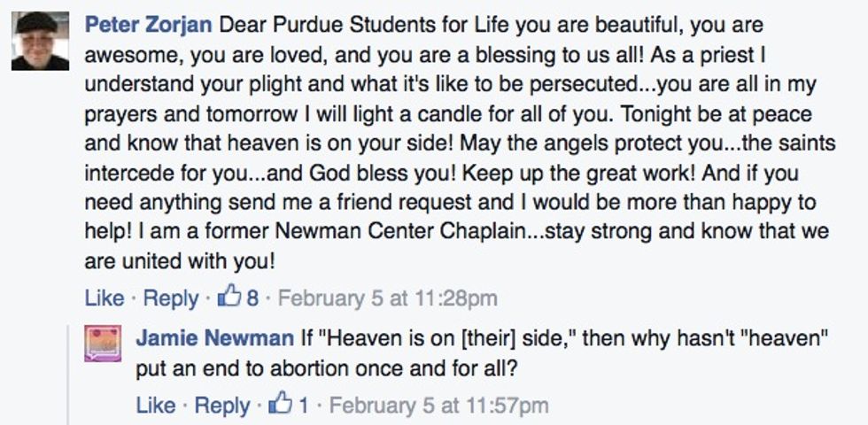This screenshot has width=868, height=425.
Task: Click thumbs-up icon on Jamie Newman's reply
Action: point(281,405)
